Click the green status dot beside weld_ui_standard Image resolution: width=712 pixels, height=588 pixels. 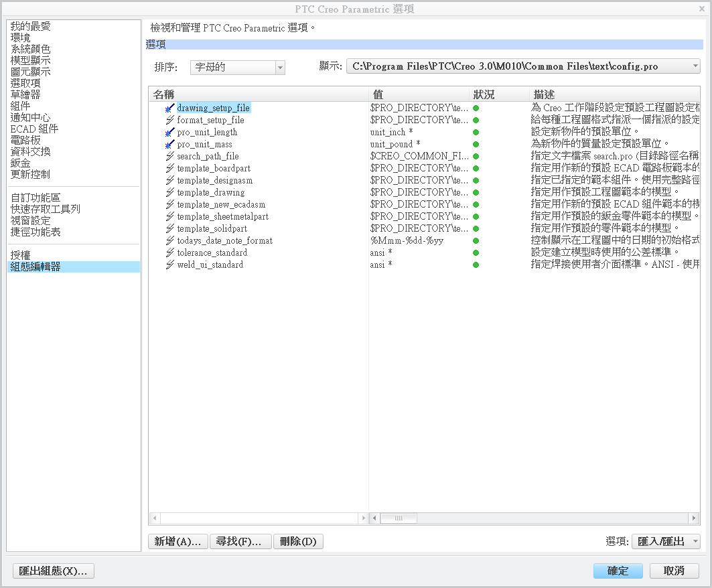(x=476, y=265)
